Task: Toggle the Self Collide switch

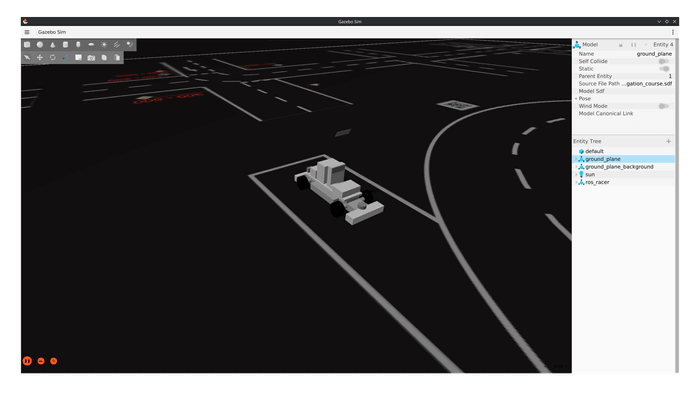Action: [x=663, y=61]
